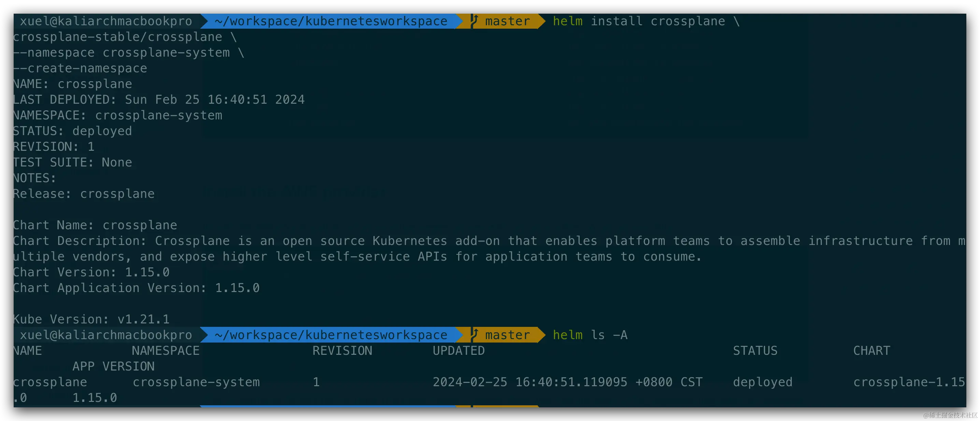The width and height of the screenshot is (980, 421).
Task: Click the 'Kube Version: v1.21.1' line
Action: click(91, 319)
